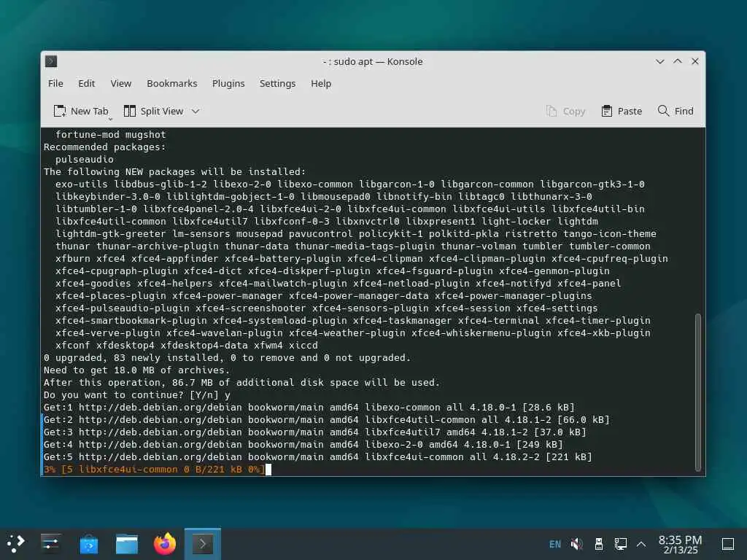Open the View menu
The height and width of the screenshot is (560, 747).
point(121,83)
